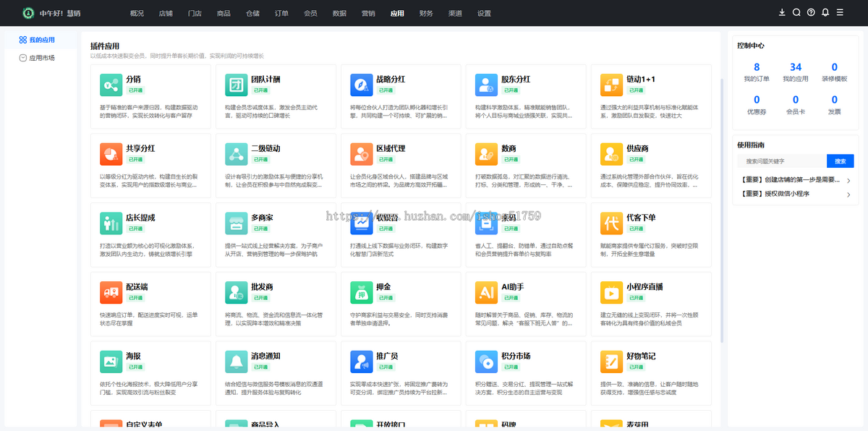Select the 好物笔记 card title
The image size is (868, 431).
click(x=642, y=357)
